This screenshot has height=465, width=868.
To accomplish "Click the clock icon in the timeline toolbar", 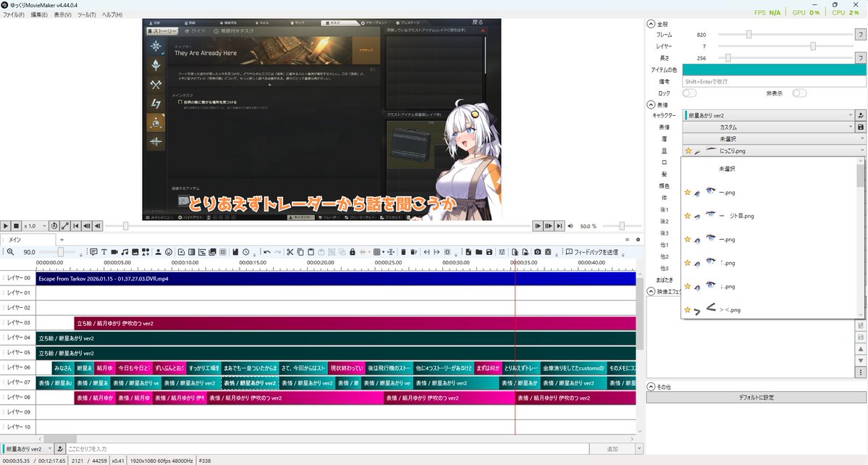I will [x=246, y=252].
